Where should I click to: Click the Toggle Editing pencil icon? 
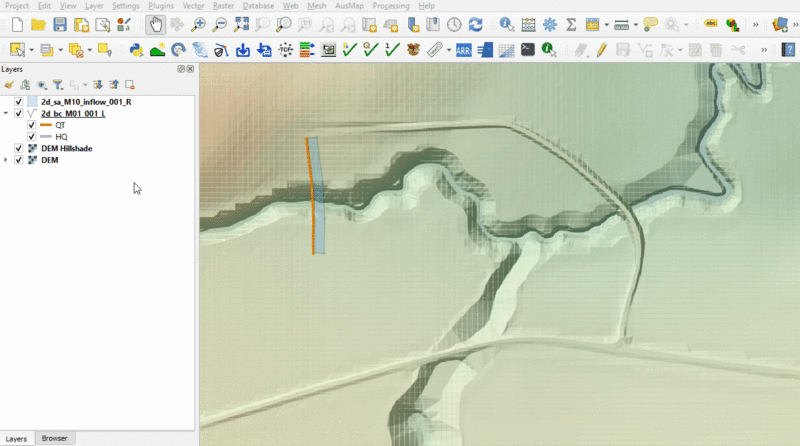tap(602, 49)
